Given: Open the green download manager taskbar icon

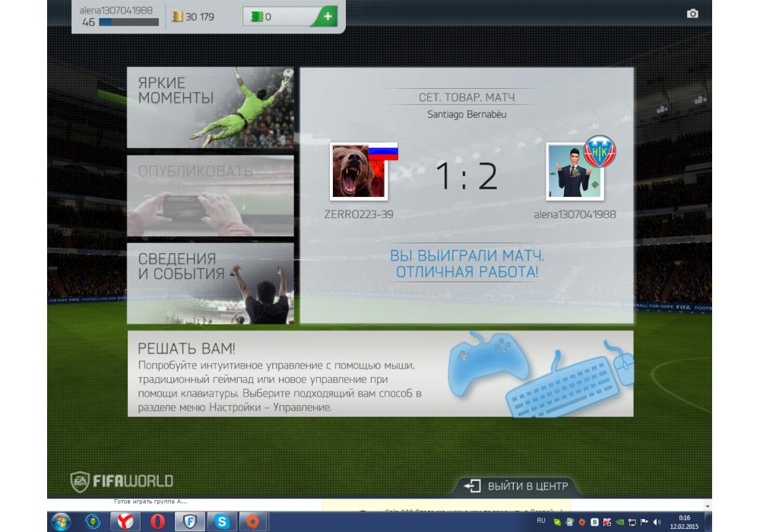Looking at the screenshot, I should (93, 522).
